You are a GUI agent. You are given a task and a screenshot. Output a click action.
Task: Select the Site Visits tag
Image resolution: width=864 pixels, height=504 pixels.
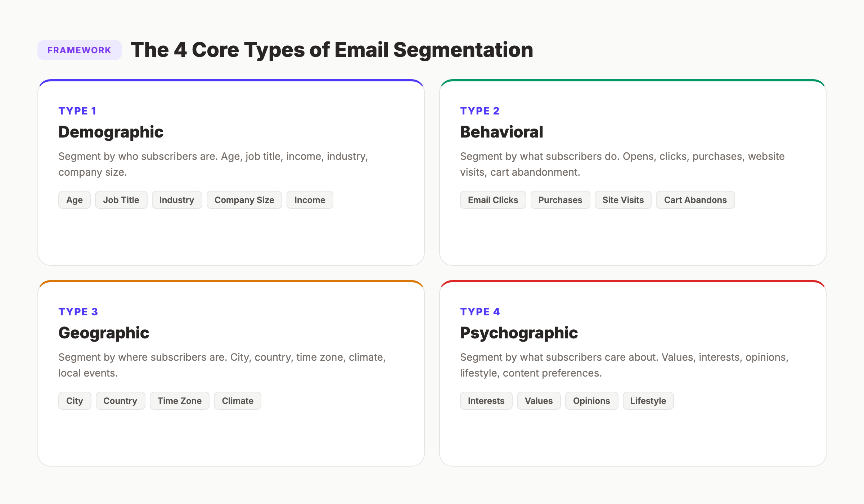(x=623, y=200)
